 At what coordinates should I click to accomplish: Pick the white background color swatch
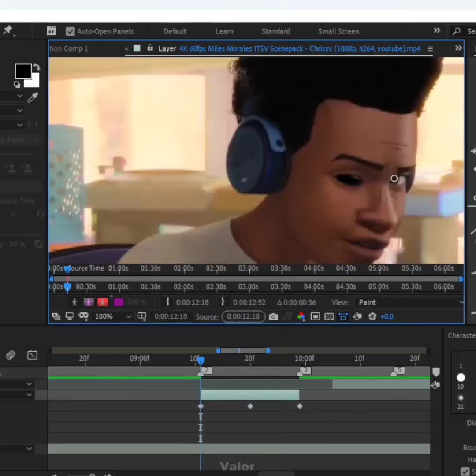35,82
